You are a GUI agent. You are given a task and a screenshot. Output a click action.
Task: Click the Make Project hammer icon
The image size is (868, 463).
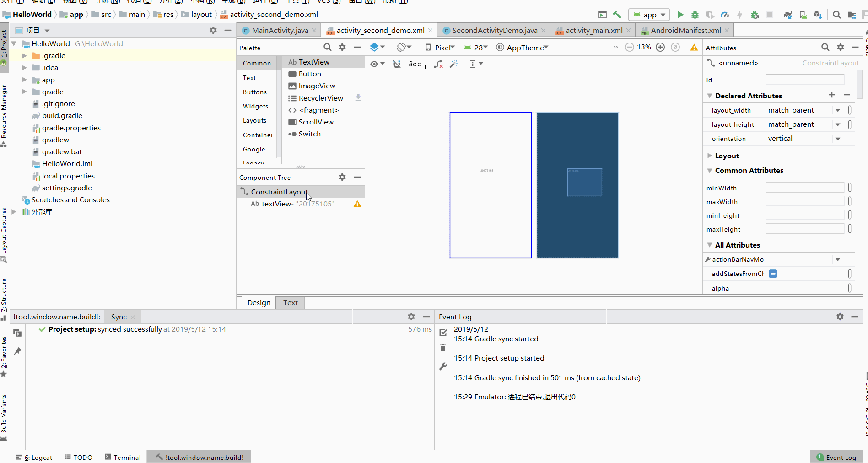[617, 15]
